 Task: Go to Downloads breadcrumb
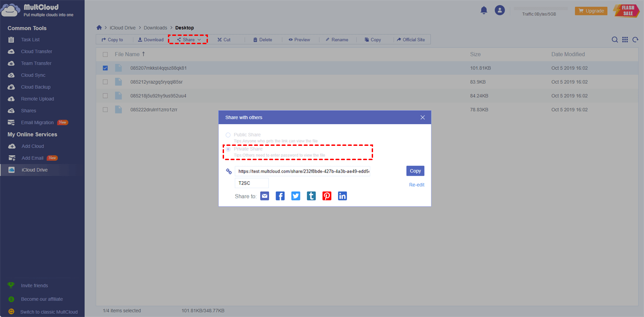coord(155,28)
